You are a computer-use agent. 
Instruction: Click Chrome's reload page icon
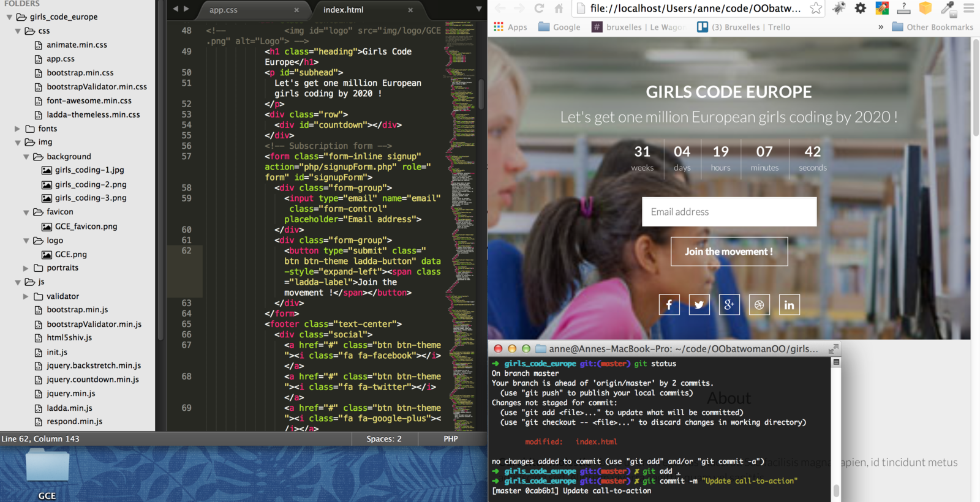[x=539, y=8]
